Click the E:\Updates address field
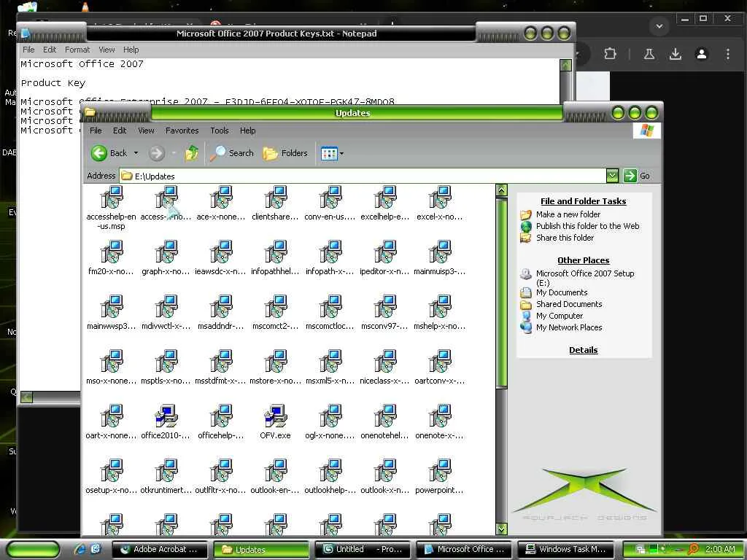 pos(362,176)
